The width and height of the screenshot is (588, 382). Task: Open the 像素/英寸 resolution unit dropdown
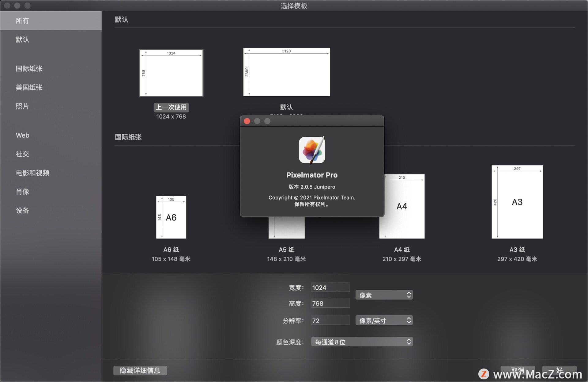coord(384,320)
